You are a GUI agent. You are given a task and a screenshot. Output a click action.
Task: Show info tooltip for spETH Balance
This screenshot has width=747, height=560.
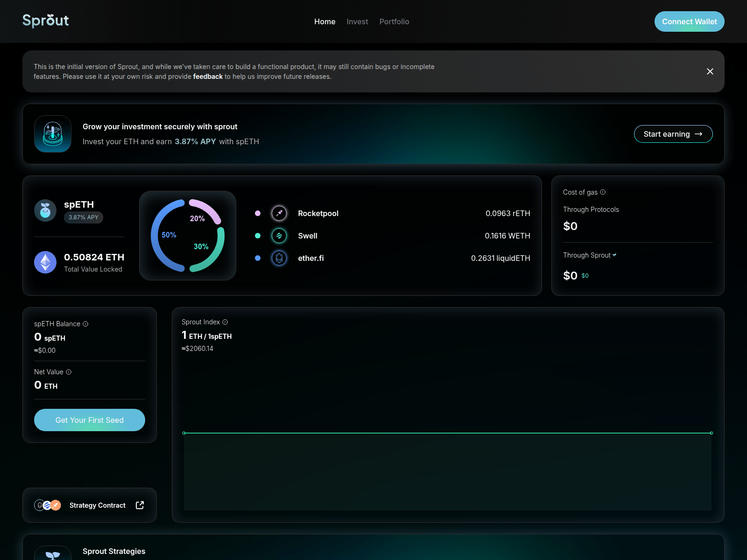[85, 324]
